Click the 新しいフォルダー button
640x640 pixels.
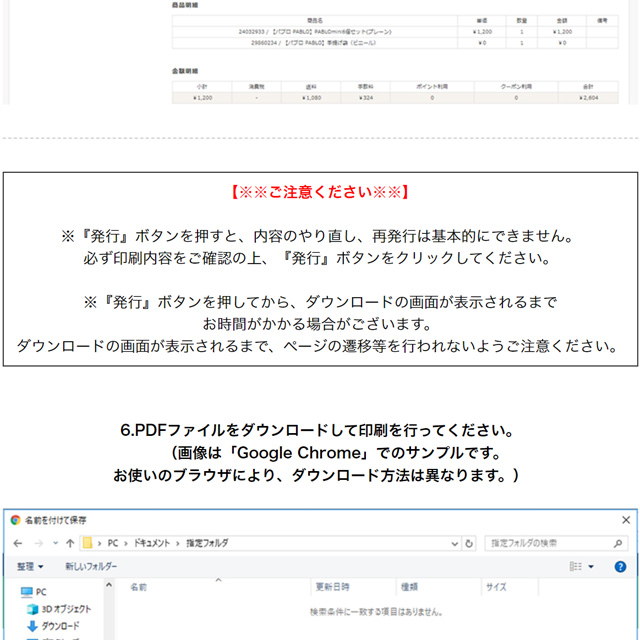(x=91, y=566)
